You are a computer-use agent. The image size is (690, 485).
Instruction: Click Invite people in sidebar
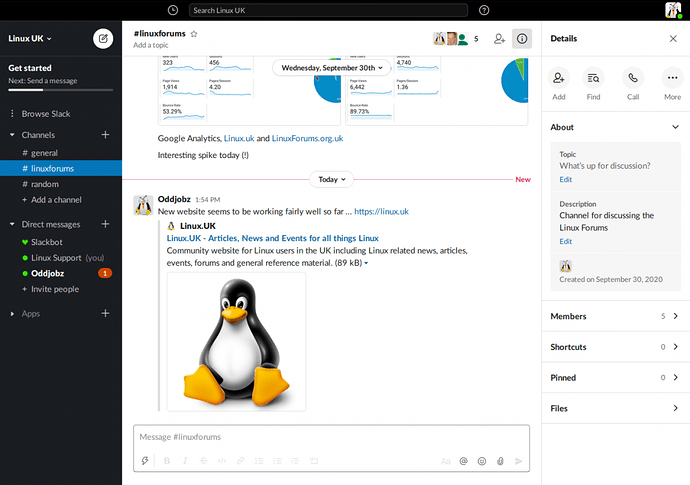[x=55, y=289]
